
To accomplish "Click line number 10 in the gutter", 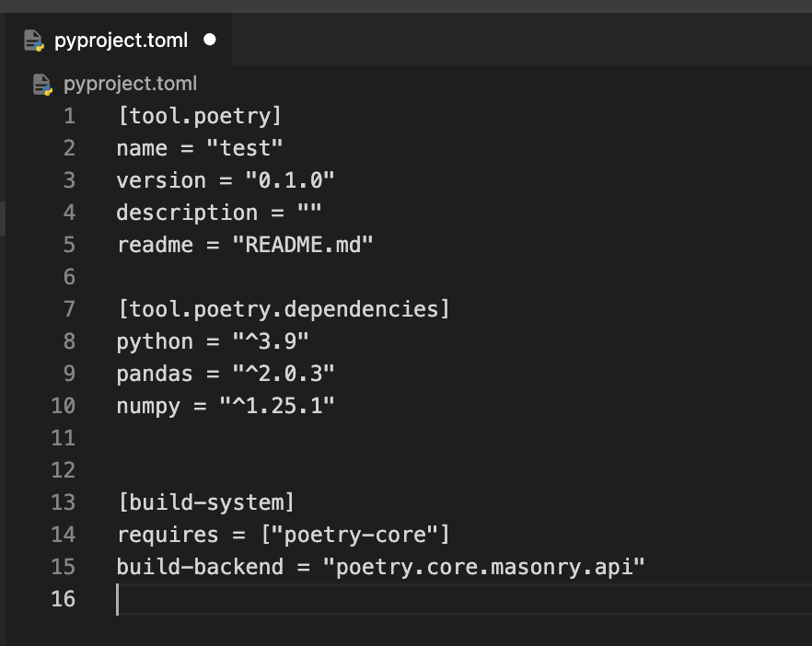I will (x=64, y=406).
